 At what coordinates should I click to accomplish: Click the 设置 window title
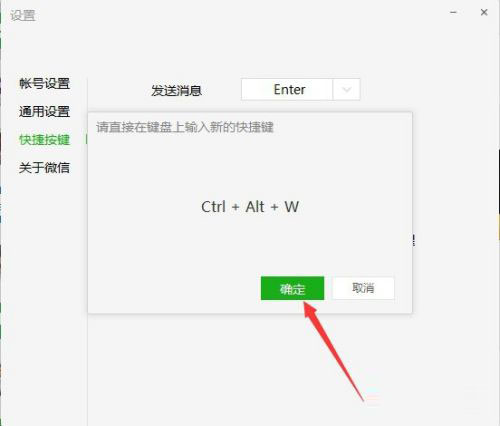23,16
